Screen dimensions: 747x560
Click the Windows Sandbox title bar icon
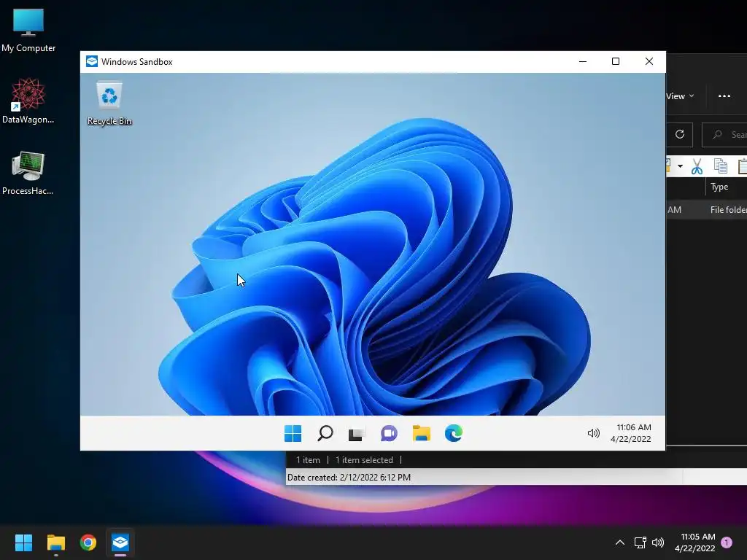(91, 61)
